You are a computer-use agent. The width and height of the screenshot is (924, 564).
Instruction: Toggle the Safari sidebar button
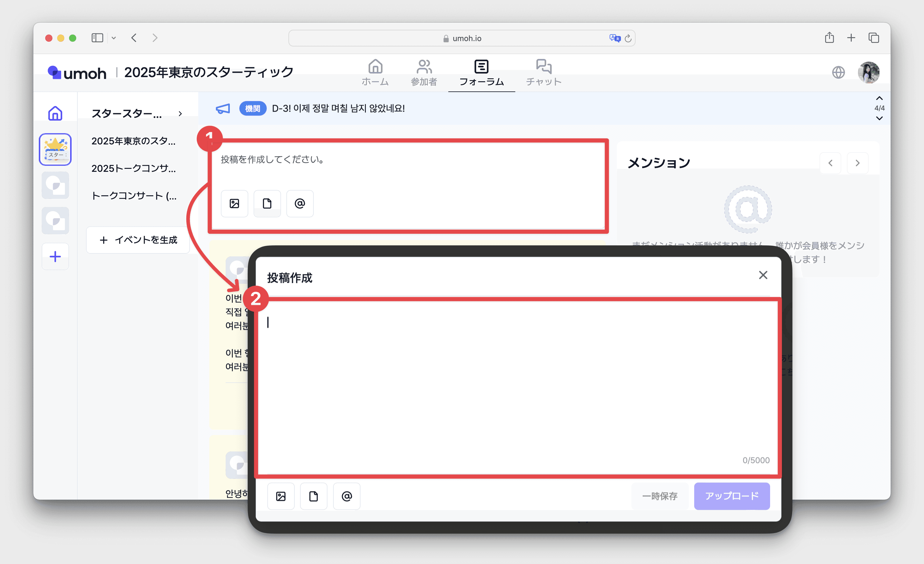(97, 38)
